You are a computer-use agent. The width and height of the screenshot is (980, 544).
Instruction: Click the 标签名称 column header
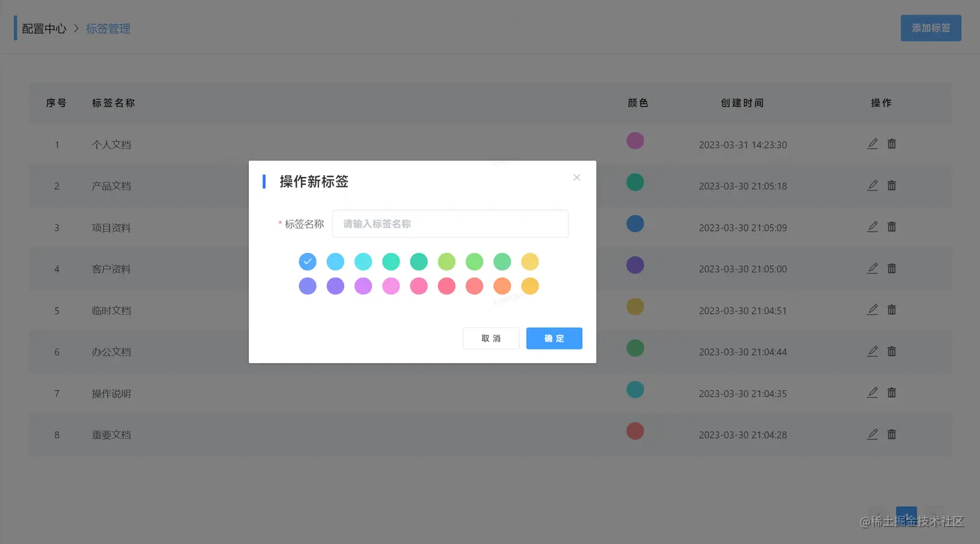[113, 103]
